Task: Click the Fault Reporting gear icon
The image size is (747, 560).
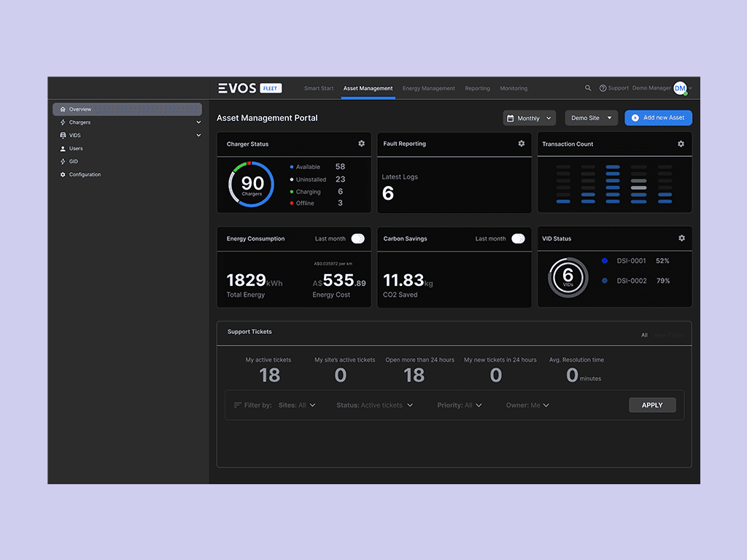Action: (521, 144)
